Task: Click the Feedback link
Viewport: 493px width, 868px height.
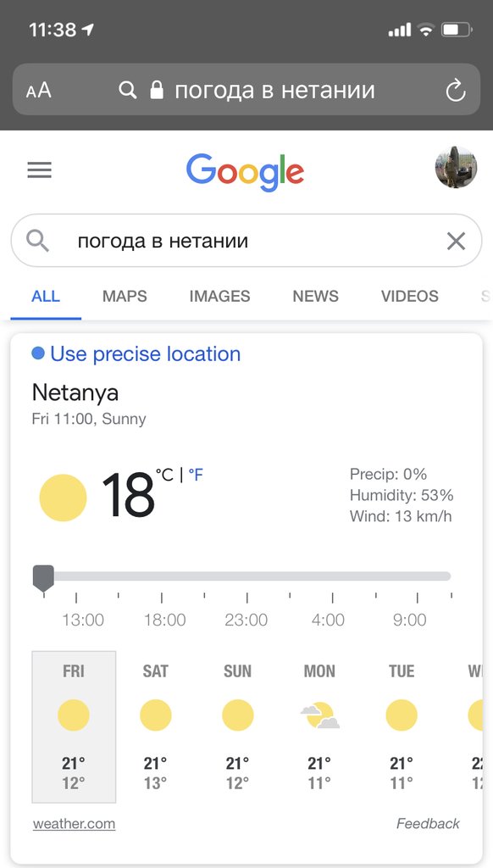Action: (428, 824)
